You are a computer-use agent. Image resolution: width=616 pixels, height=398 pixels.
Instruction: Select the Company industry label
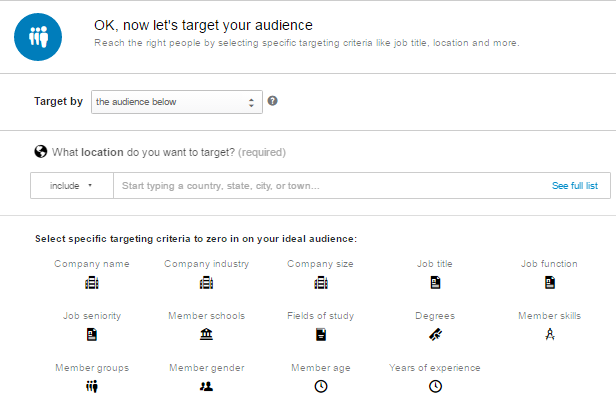tap(207, 264)
